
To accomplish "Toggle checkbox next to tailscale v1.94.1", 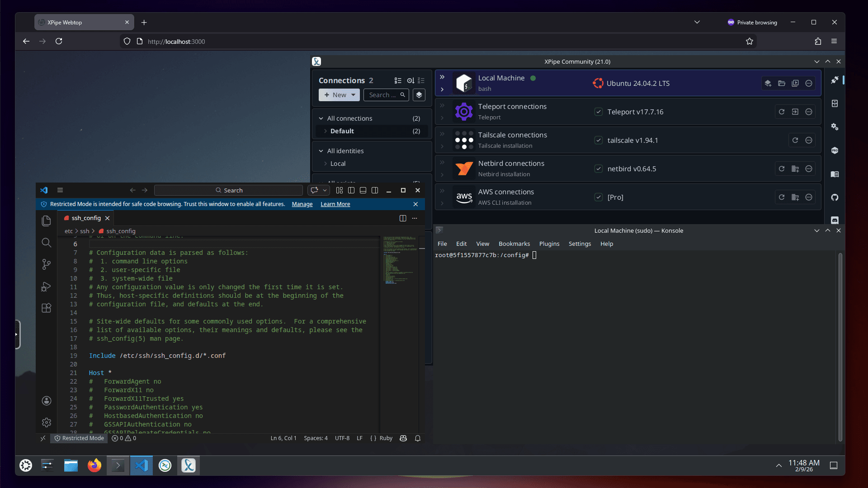I will tap(598, 140).
